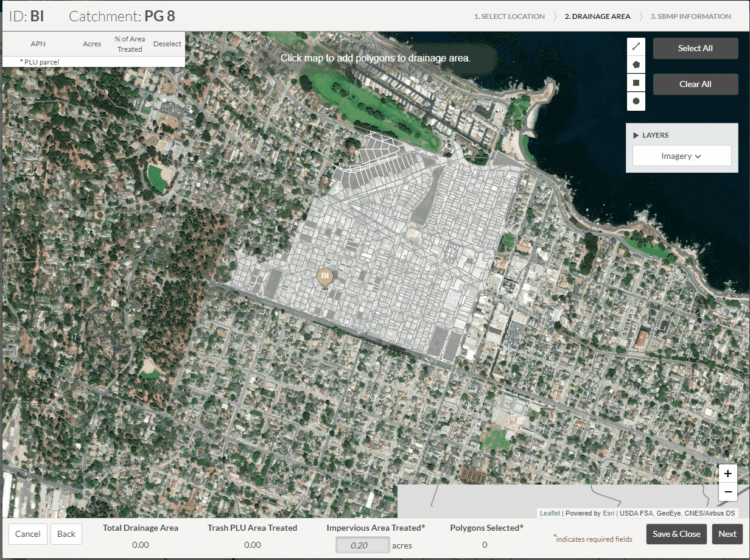Click the % of Area Treated header

tap(130, 44)
